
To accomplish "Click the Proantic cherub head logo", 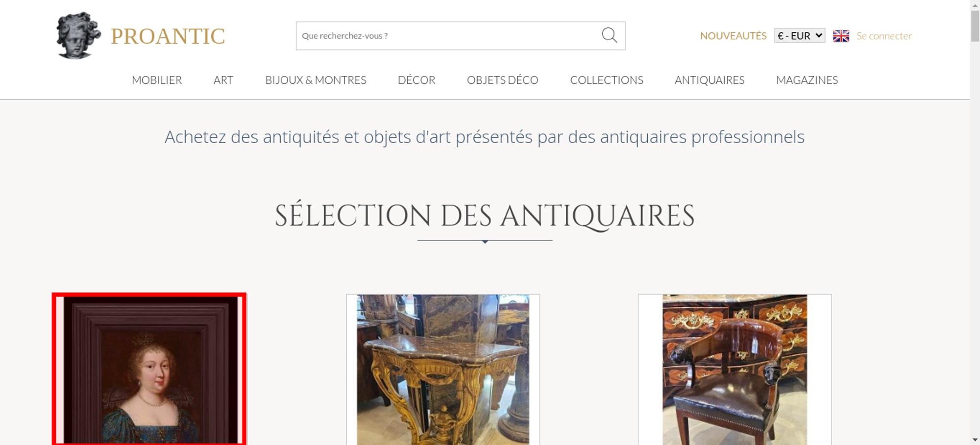I will click(78, 35).
